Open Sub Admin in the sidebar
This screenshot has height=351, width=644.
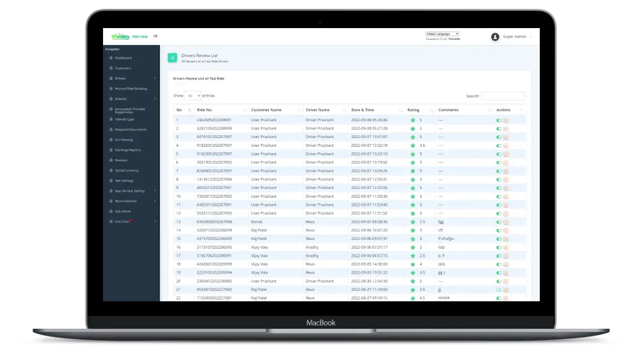[x=123, y=211]
